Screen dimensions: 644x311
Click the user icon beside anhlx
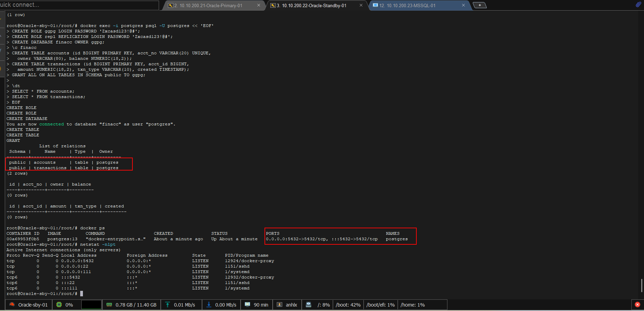280,305
